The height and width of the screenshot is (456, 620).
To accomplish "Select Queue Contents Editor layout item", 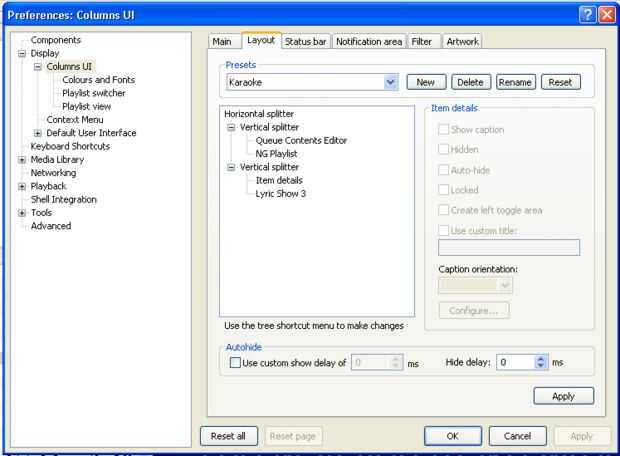I will [x=301, y=140].
